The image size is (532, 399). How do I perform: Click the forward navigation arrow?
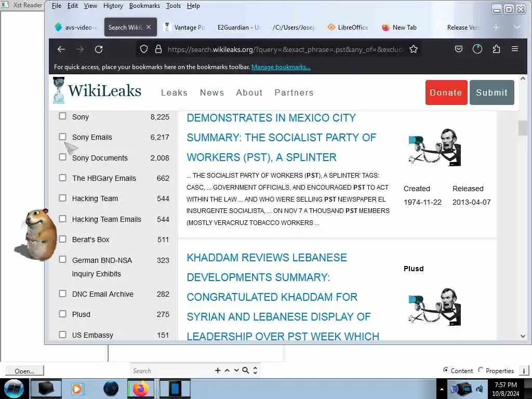click(x=79, y=49)
